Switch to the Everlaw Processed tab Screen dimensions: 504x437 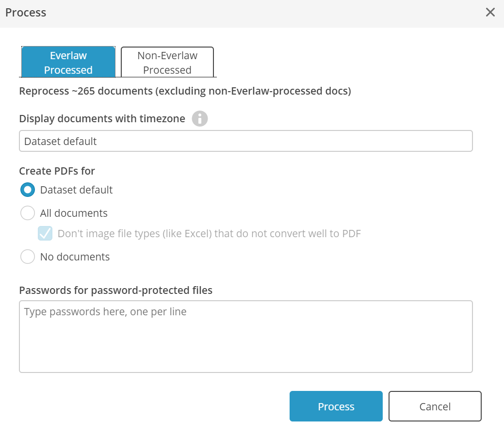click(x=68, y=62)
